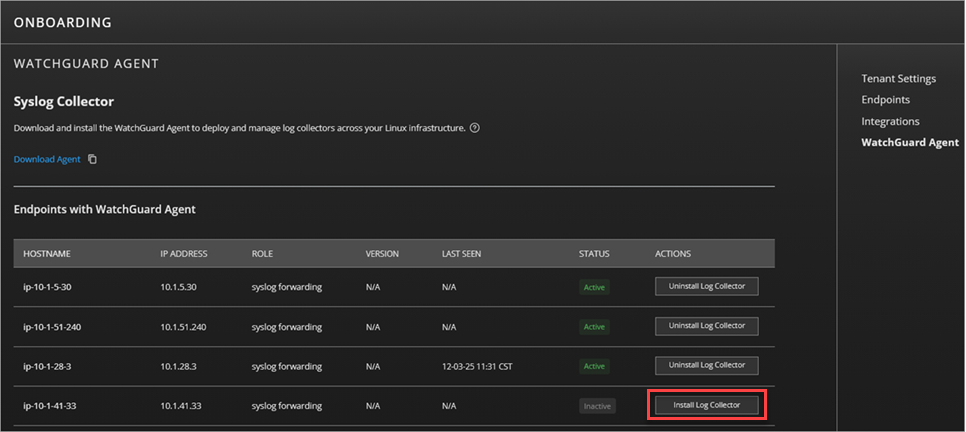Click IP address 10.1.28.3
Screen dimensions: 966x432
[x=179, y=367]
